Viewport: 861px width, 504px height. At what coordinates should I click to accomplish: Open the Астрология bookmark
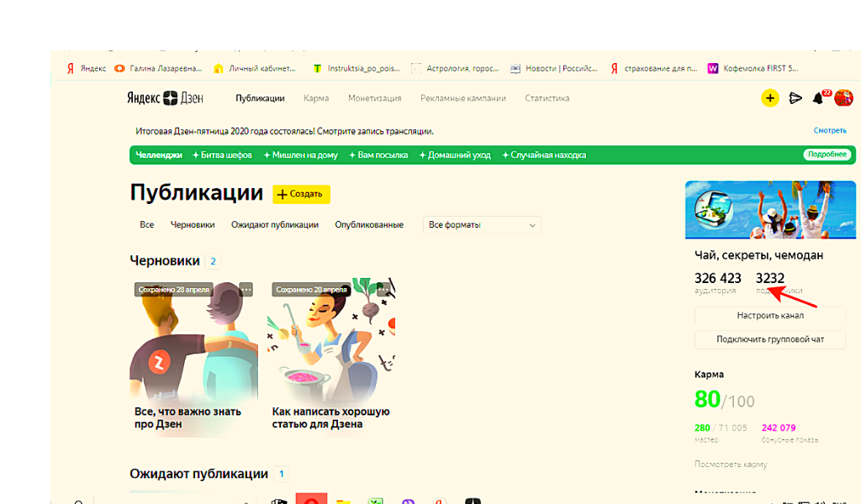click(455, 69)
